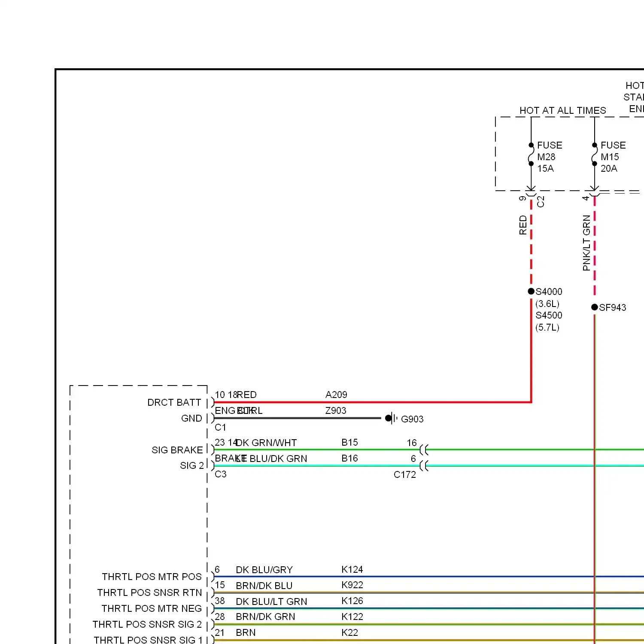Click circuit code K124

click(352, 569)
